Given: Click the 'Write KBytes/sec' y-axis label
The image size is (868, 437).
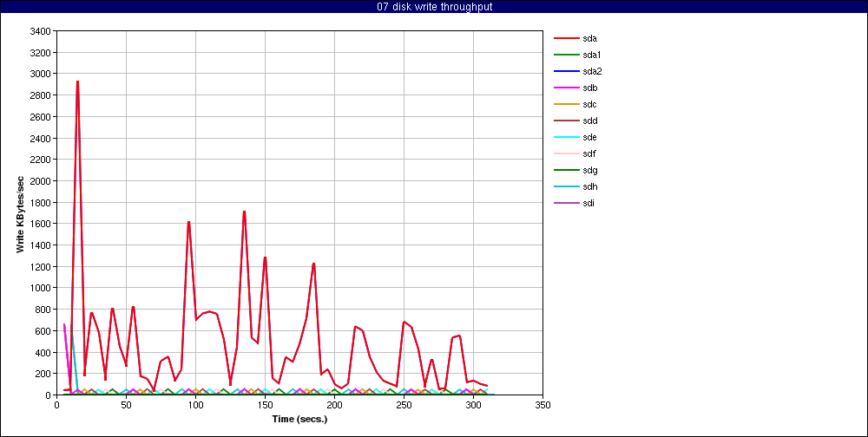Looking at the screenshot, I should tap(21, 214).
